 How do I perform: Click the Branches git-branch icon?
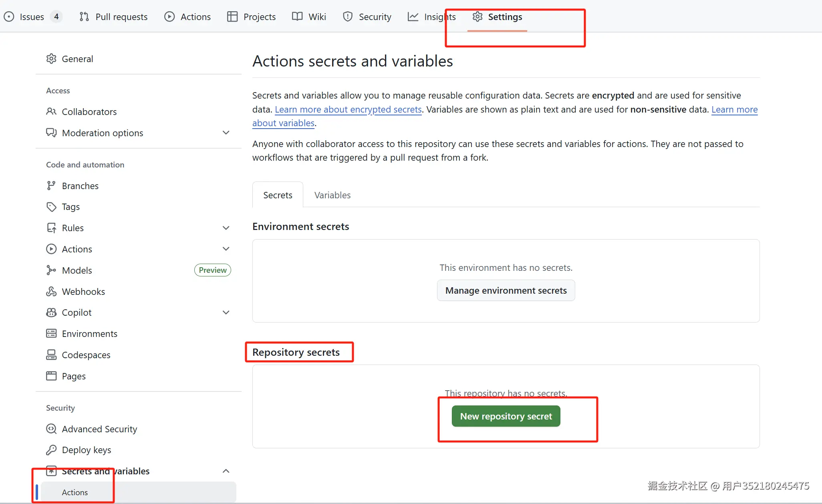click(51, 186)
